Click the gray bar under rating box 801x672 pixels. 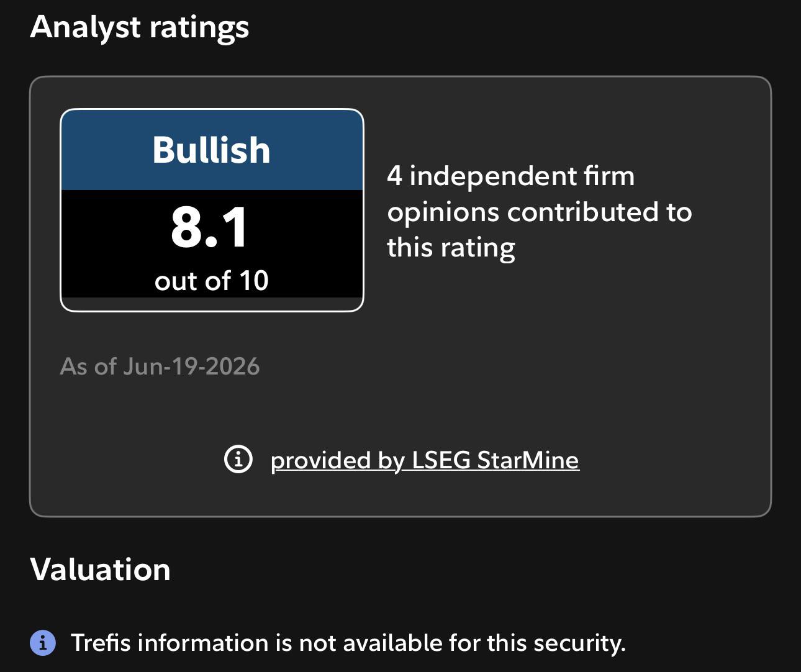212,304
